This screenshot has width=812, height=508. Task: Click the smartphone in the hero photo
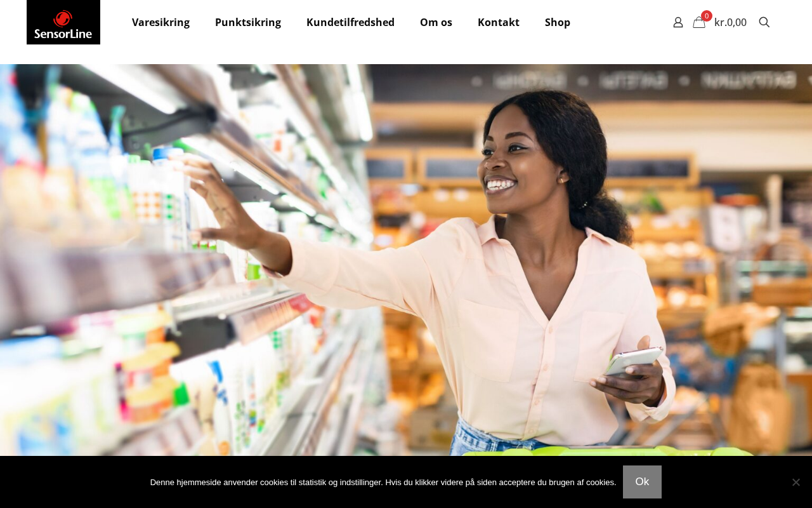click(x=632, y=360)
